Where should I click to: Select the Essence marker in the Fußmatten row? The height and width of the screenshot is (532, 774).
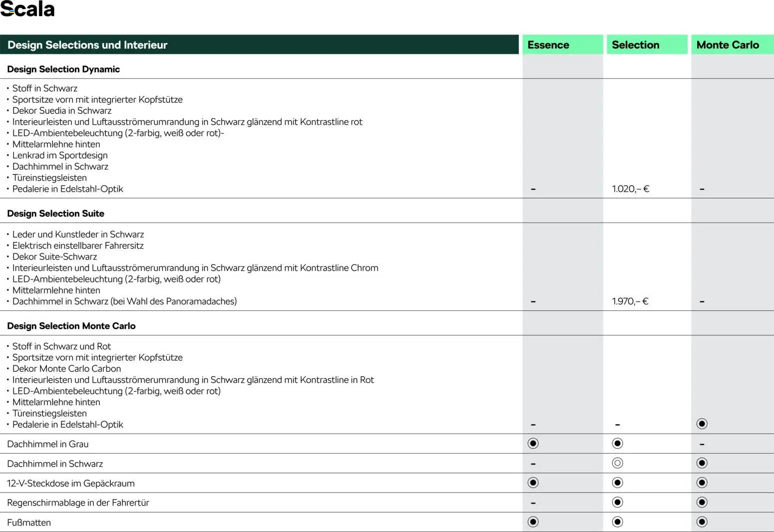[533, 522]
